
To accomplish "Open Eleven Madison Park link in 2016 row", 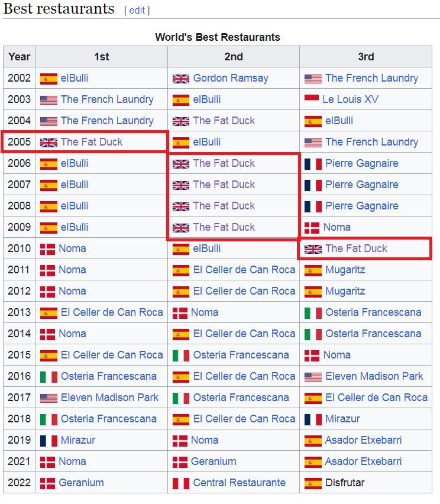I will click(374, 376).
